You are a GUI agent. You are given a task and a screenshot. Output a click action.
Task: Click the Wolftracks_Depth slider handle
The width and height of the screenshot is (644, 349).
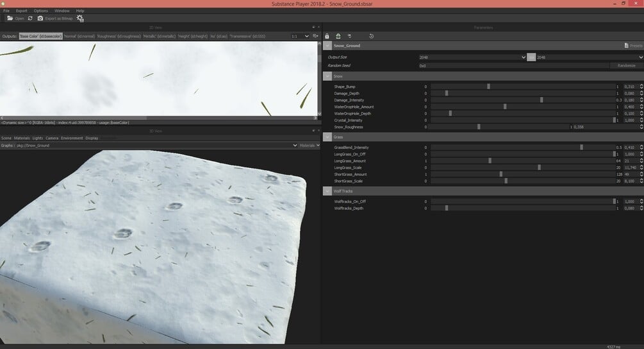[x=447, y=209]
